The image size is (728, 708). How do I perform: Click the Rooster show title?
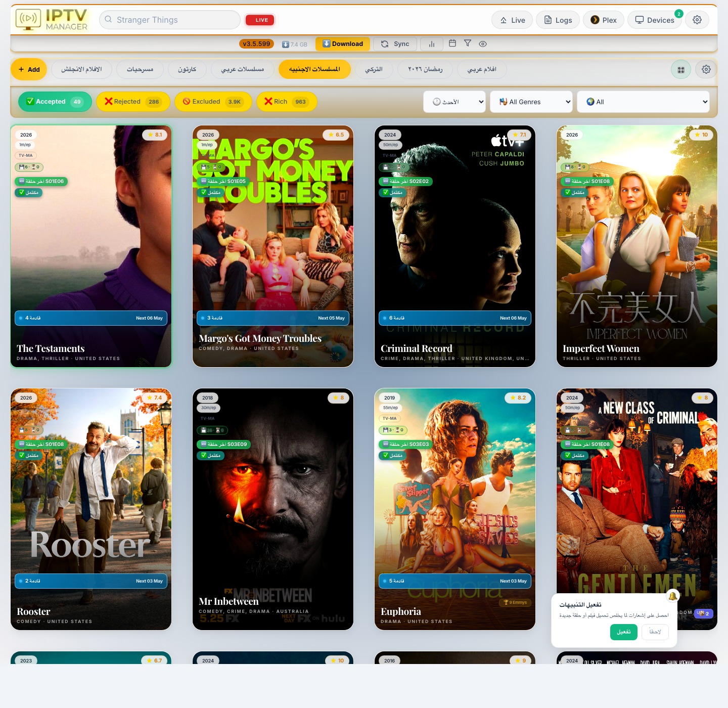(x=33, y=611)
